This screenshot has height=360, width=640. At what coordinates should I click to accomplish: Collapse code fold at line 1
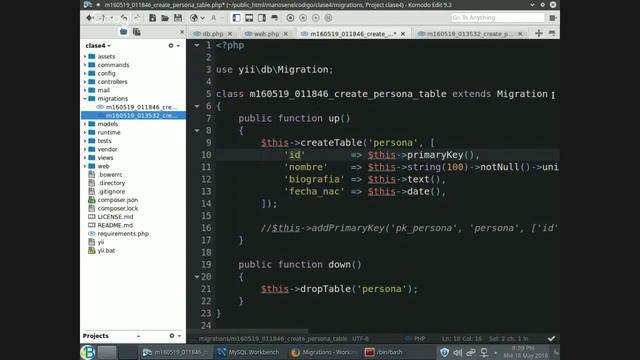point(197,45)
